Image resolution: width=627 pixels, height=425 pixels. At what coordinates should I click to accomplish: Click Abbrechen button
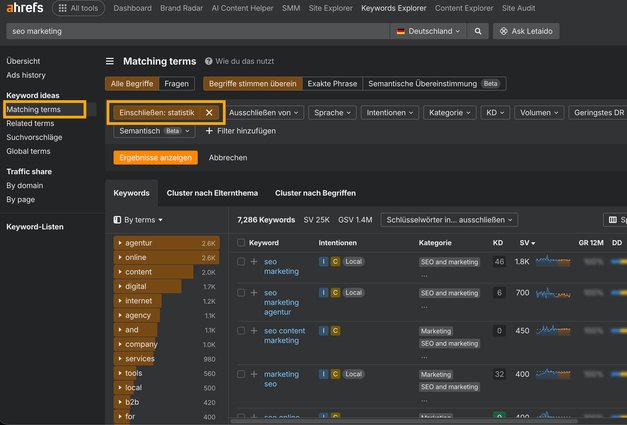228,158
